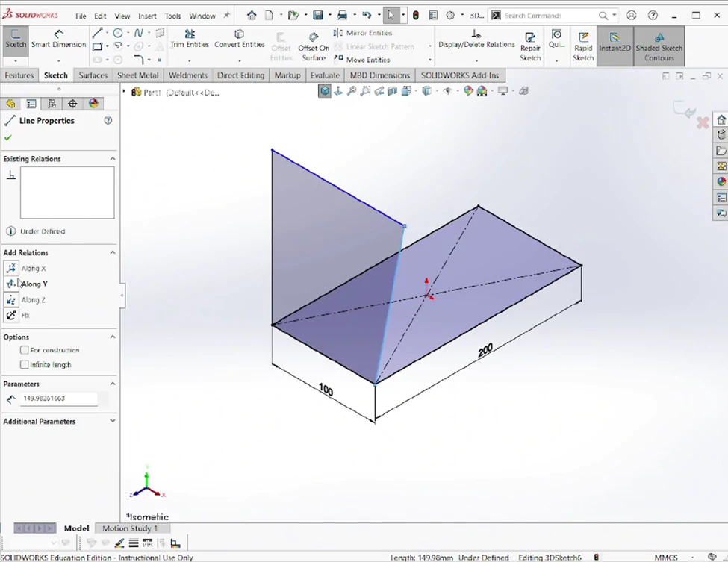Toggle Shaded Sketch Contours

659,46
